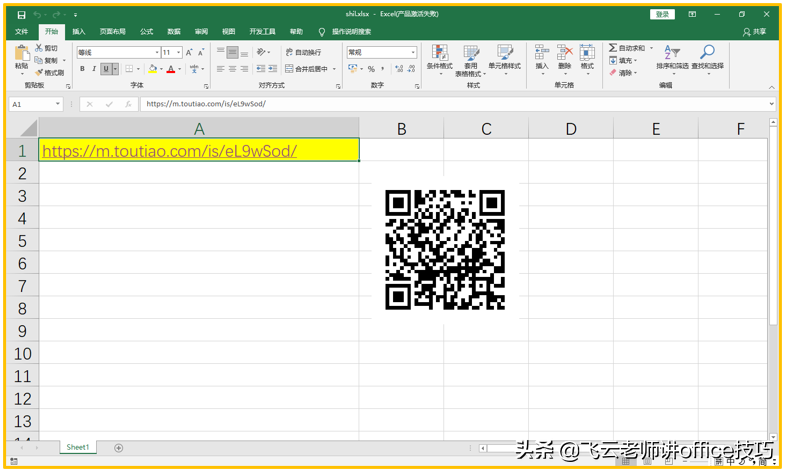Image resolution: width=787 pixels, height=474 pixels.
Task: Increase font size with large A icon
Action: pos(189,52)
